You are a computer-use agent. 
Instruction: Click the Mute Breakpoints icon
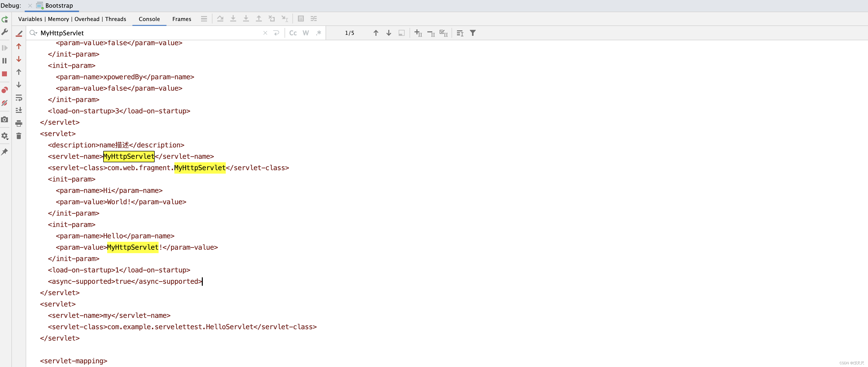5,103
